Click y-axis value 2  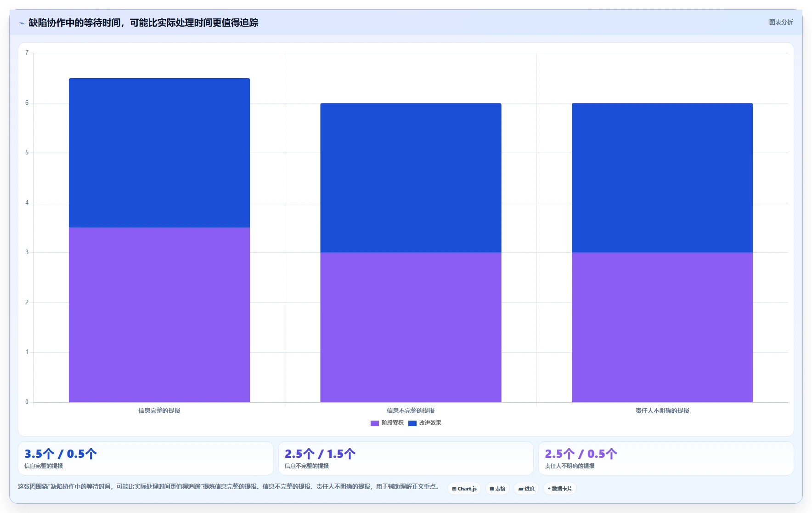click(27, 302)
